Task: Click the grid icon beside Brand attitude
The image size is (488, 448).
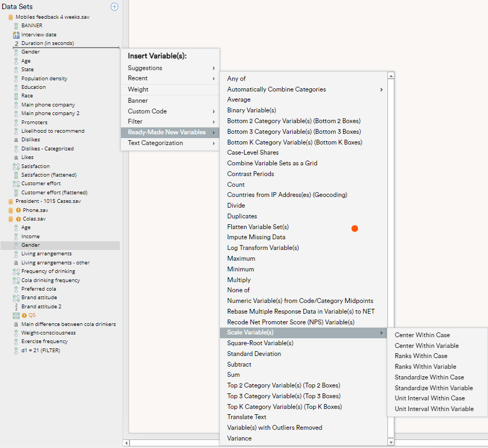Action: click(x=16, y=298)
